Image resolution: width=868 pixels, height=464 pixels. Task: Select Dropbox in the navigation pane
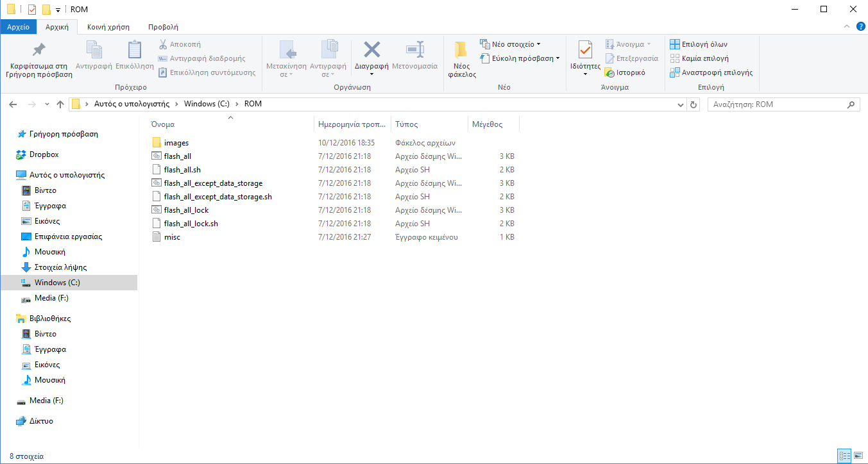pyautogui.click(x=44, y=154)
